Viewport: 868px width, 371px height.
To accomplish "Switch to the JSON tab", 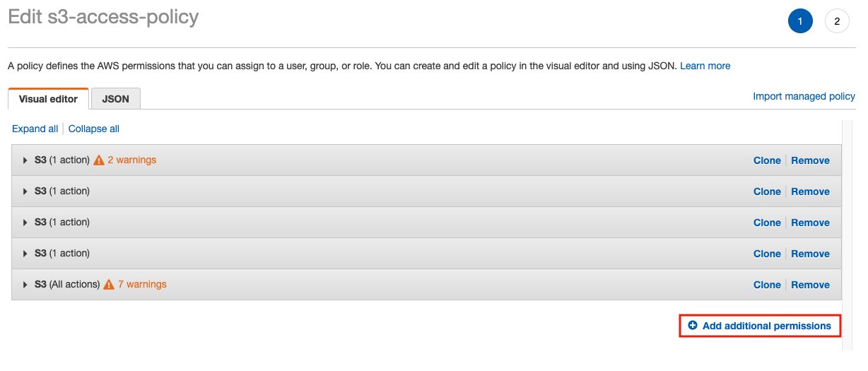I will tap(115, 99).
